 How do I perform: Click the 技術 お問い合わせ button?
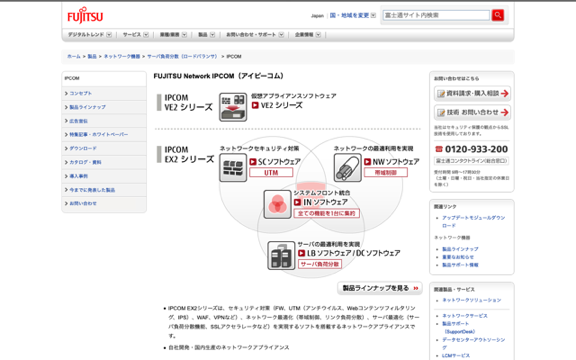pos(472,112)
